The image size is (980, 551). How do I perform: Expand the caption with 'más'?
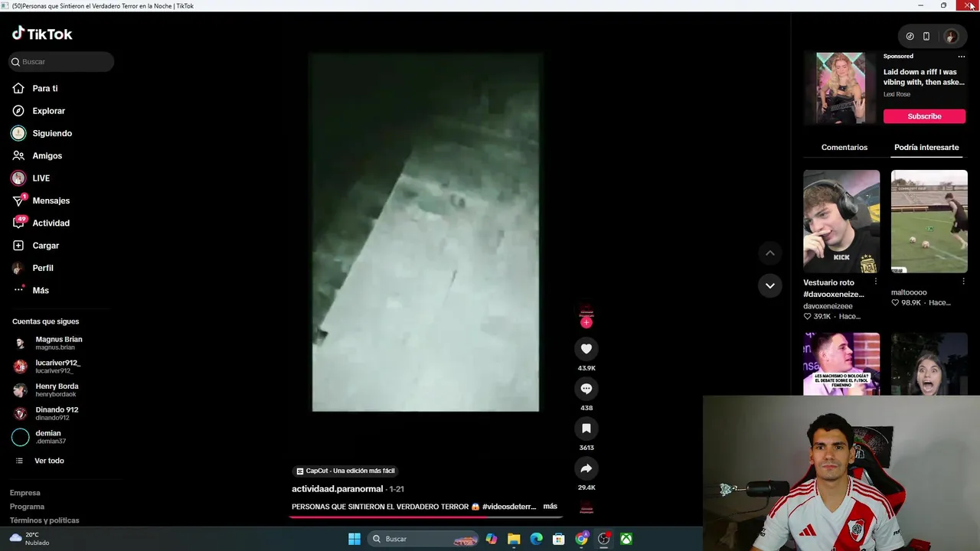pyautogui.click(x=550, y=507)
